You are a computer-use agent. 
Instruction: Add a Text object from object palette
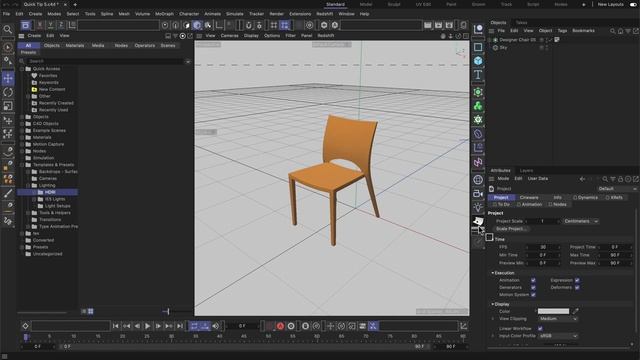[478, 75]
